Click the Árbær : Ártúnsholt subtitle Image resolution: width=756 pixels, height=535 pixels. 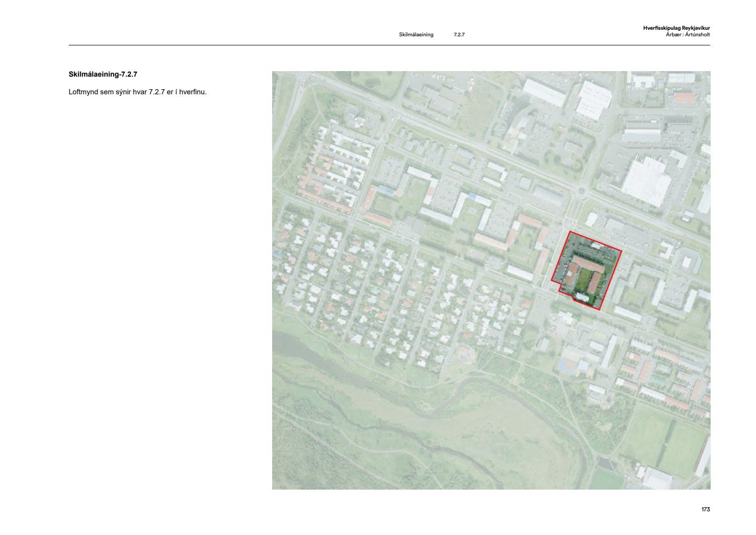pos(687,35)
